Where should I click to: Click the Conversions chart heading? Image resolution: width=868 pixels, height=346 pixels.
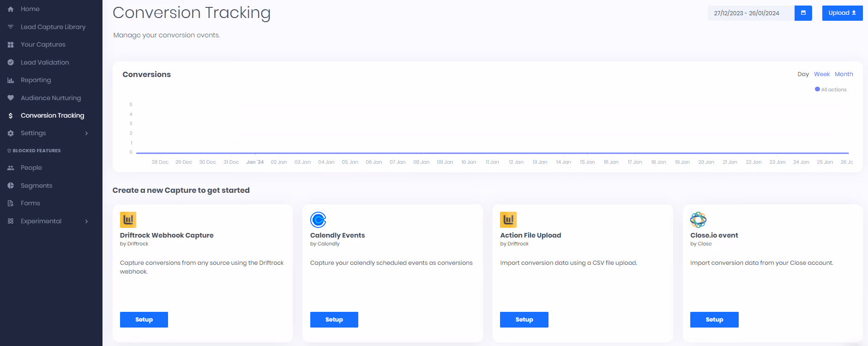[x=146, y=74]
